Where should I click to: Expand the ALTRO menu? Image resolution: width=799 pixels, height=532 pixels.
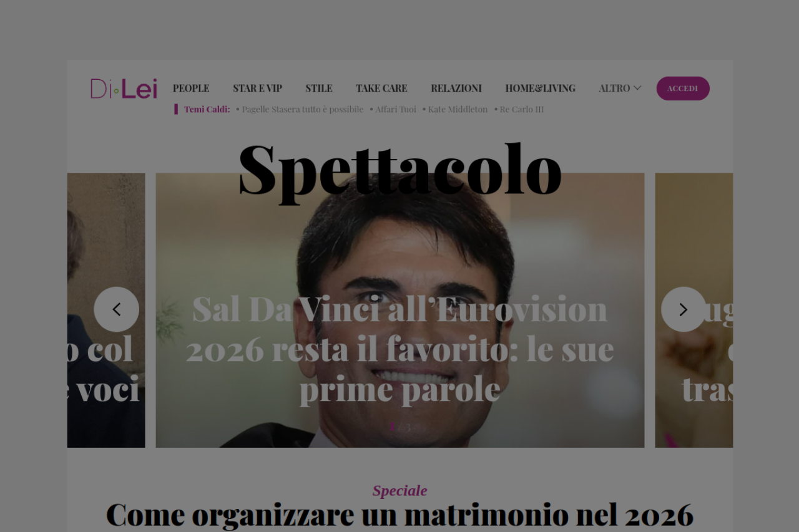pos(620,89)
